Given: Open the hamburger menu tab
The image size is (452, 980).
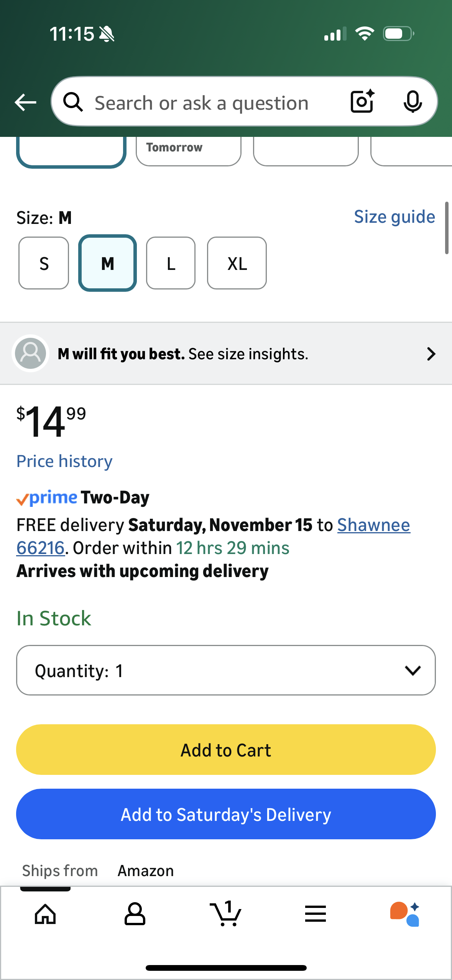Looking at the screenshot, I should (x=316, y=914).
